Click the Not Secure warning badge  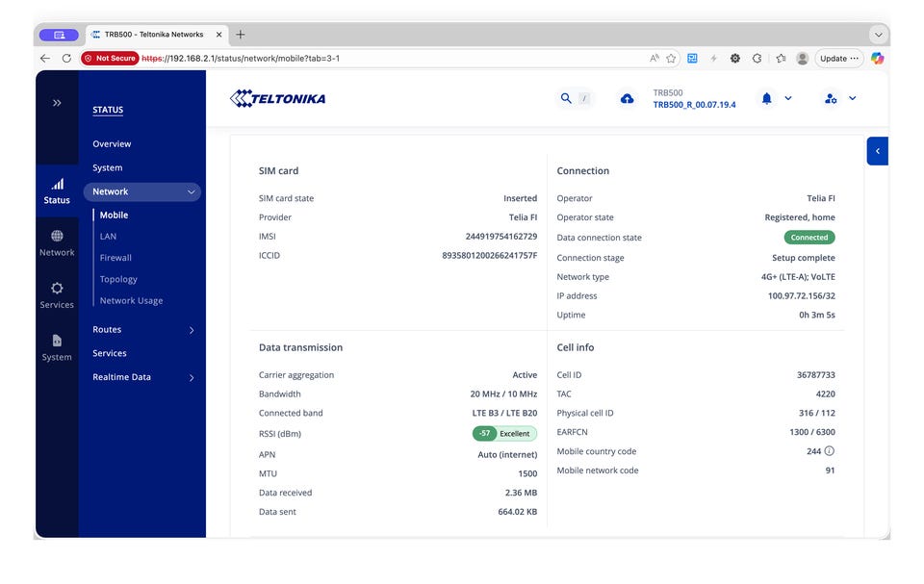[110, 59]
